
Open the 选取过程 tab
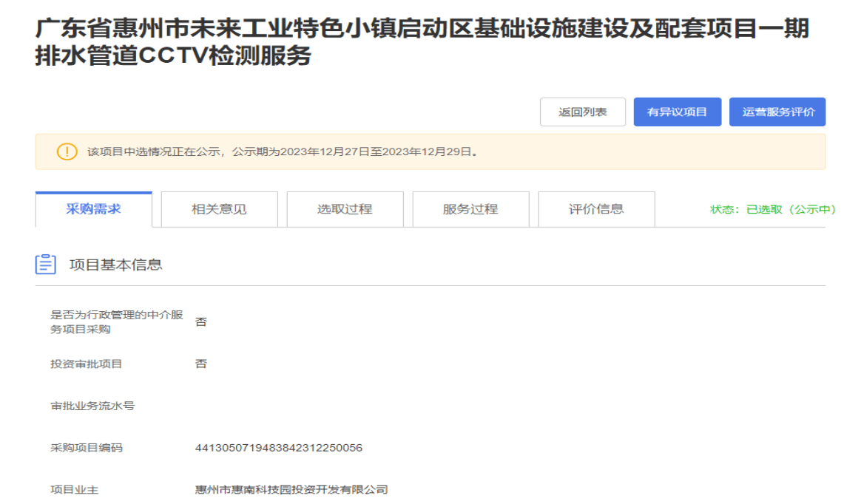[345, 209]
